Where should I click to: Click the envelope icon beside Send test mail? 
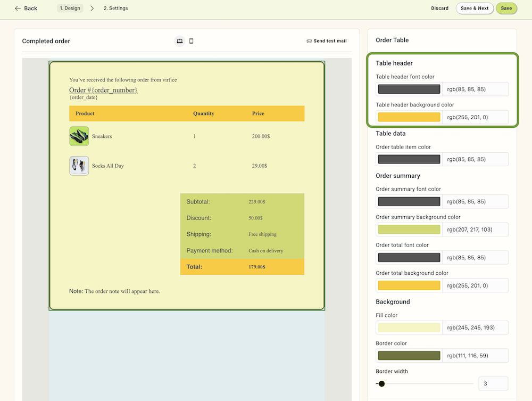[x=309, y=41]
